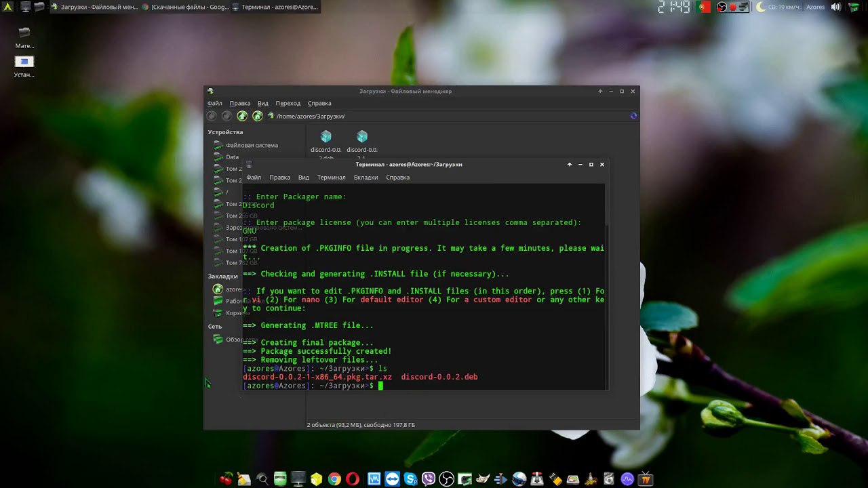
Task: Select the first discord-0.0. file icon
Action: [x=326, y=137]
